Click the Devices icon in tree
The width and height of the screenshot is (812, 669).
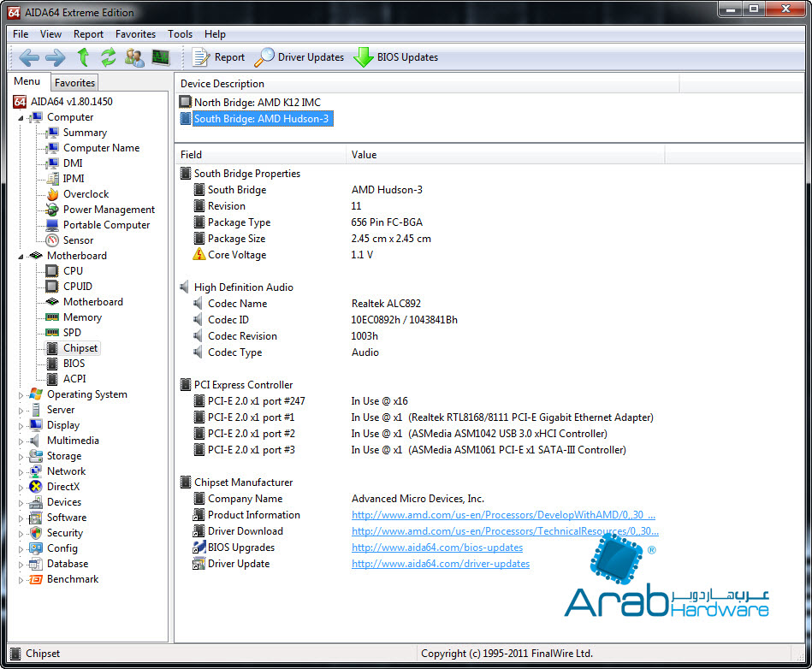36,502
